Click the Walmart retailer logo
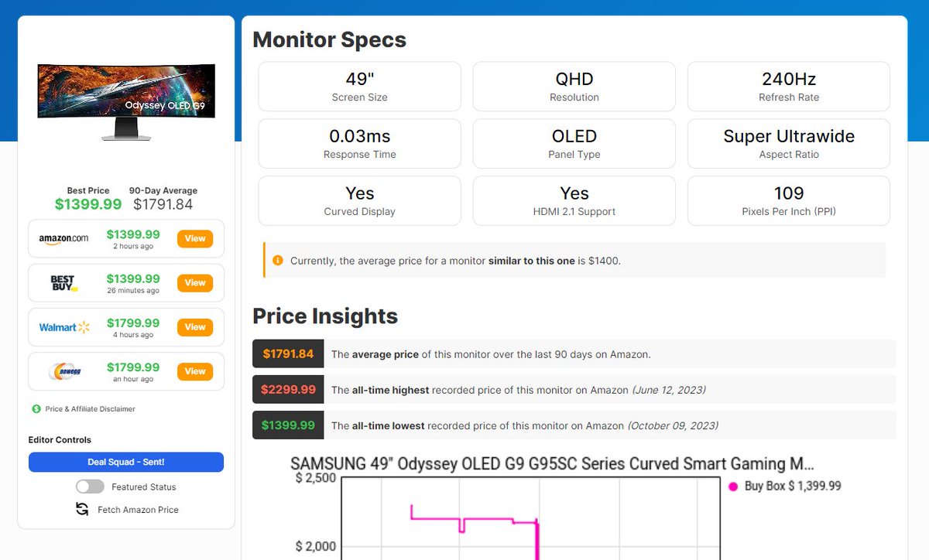The height and width of the screenshot is (560, 929). (x=64, y=327)
